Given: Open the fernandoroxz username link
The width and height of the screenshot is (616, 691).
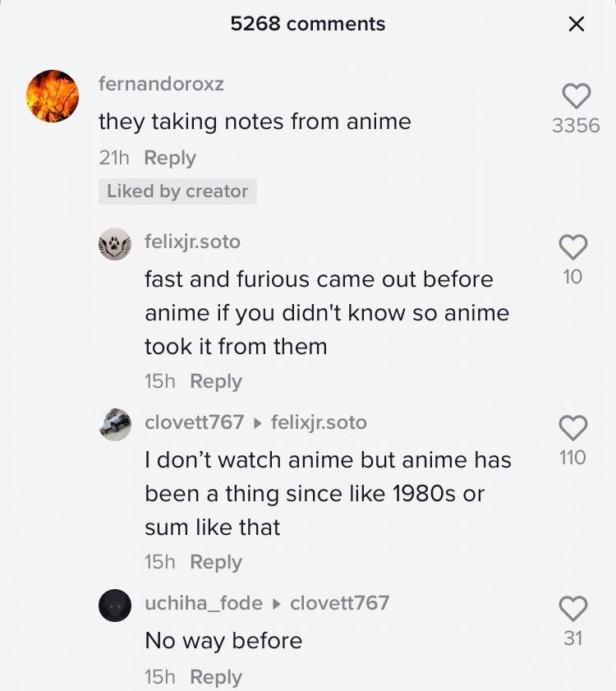Looking at the screenshot, I should click(161, 84).
